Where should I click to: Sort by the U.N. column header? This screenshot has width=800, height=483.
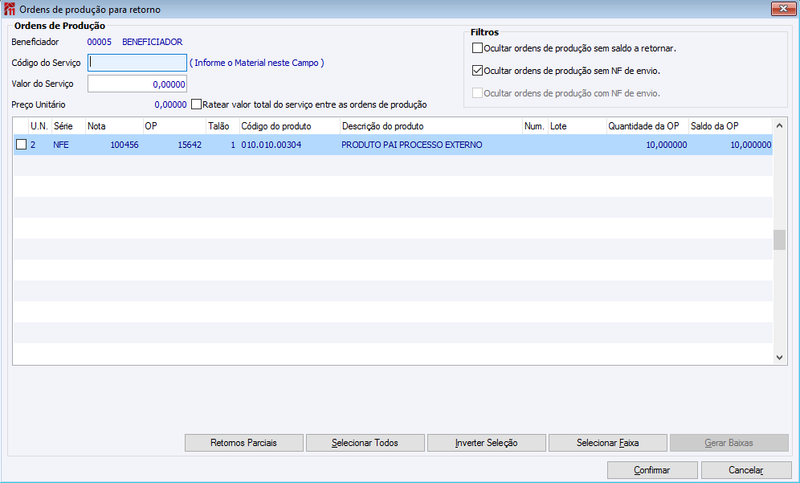(x=39, y=126)
